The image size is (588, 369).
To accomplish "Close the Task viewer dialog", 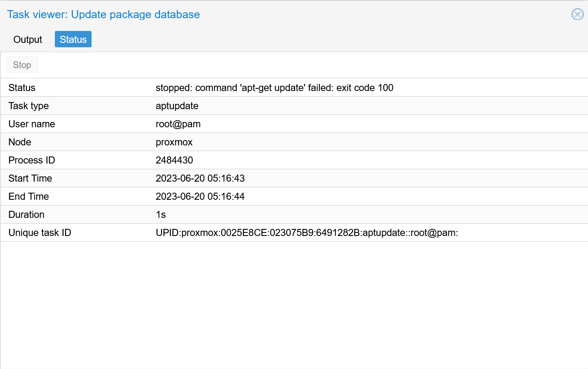I will point(577,15).
